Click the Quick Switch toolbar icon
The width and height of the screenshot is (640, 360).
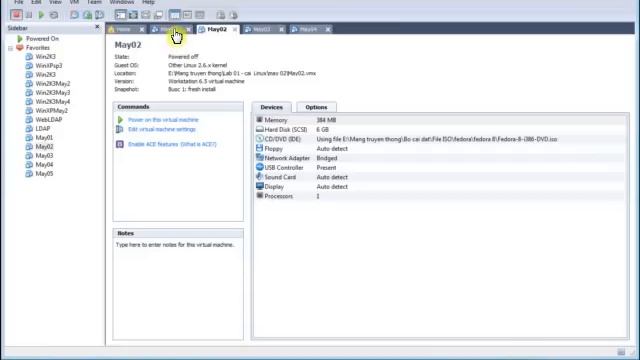pos(146,15)
